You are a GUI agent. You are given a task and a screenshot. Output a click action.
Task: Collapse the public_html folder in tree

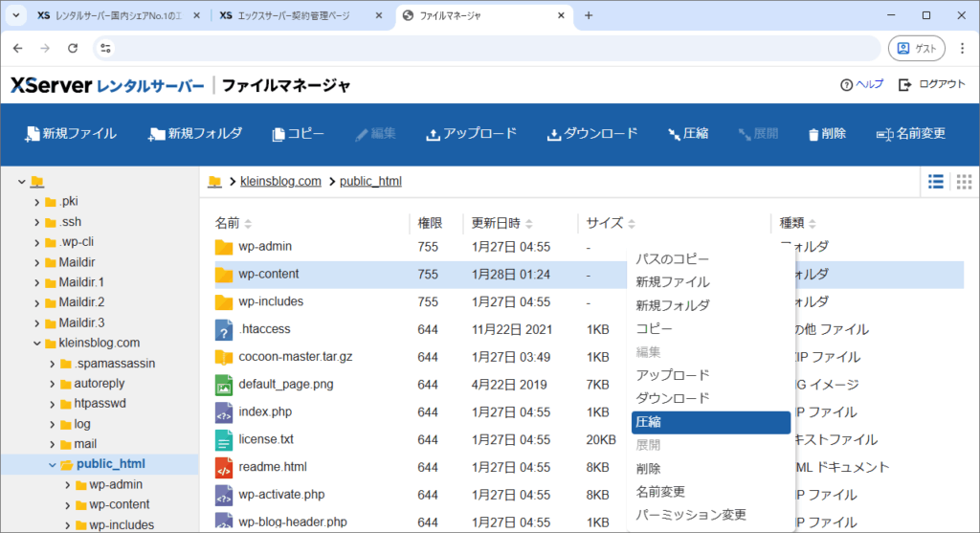[52, 465]
